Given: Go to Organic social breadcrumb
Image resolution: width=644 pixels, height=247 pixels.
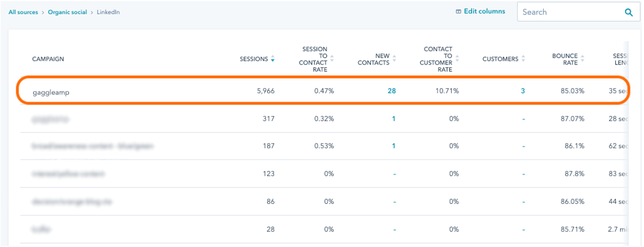Looking at the screenshot, I should [67, 12].
